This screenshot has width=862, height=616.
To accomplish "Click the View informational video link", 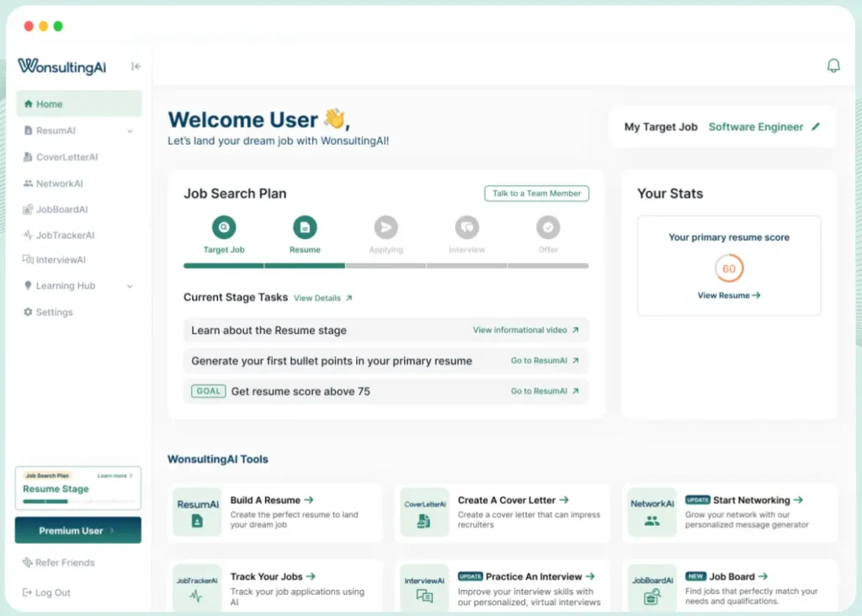I will coord(525,330).
